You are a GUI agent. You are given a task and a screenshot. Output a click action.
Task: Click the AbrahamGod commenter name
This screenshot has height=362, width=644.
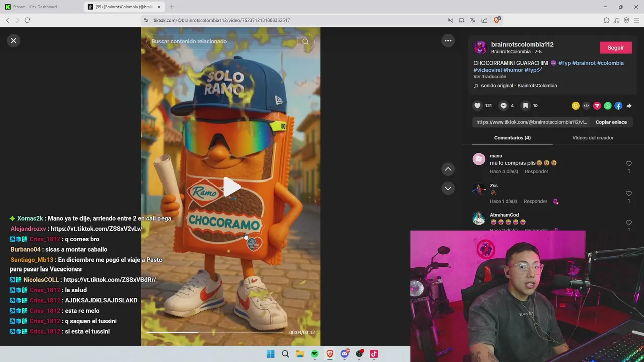tap(504, 215)
